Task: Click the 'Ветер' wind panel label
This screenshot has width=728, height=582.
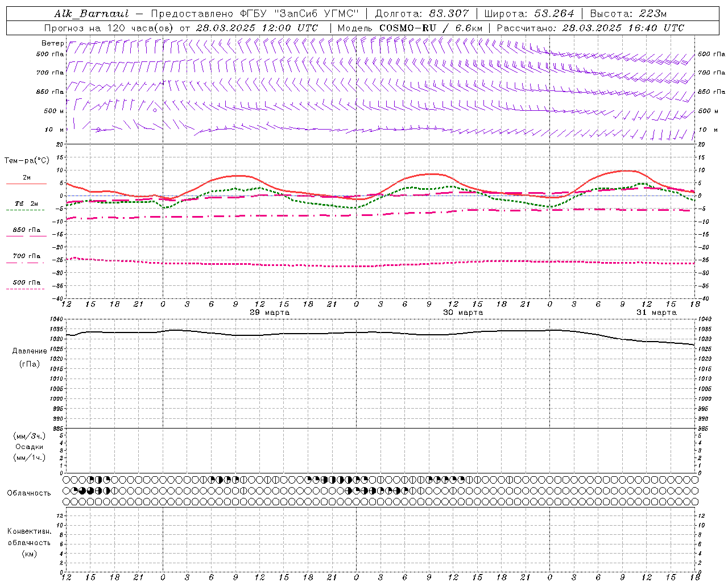Action: point(52,43)
